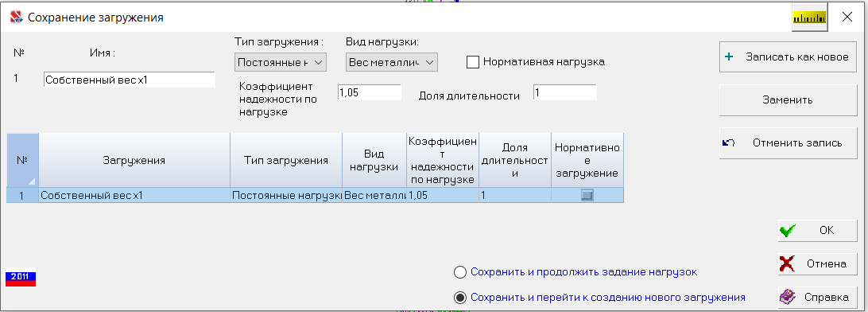868x312 pixels.
Task: Click the ruler icon in title bar
Action: click(x=808, y=18)
